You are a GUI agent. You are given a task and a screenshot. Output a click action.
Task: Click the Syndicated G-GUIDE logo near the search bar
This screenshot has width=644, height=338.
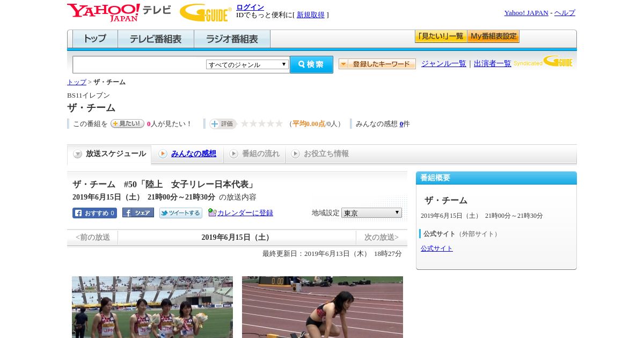pyautogui.click(x=543, y=62)
